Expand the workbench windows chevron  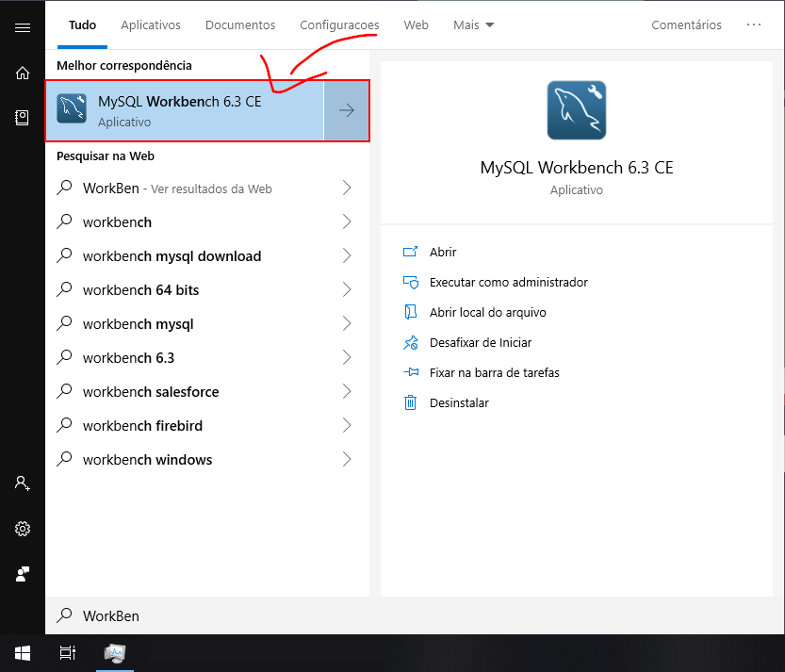[x=347, y=459]
